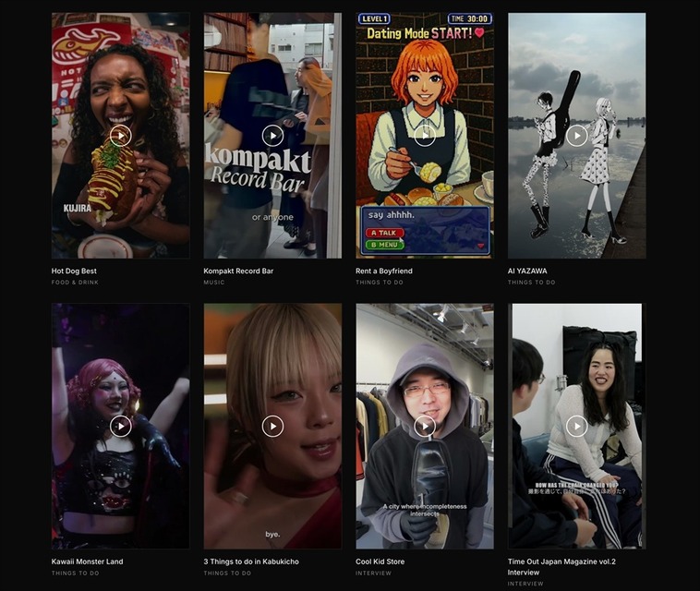Screen dimensions: 700x591
Task: Select the FOOD & DRINK category label
Action: 75,282
